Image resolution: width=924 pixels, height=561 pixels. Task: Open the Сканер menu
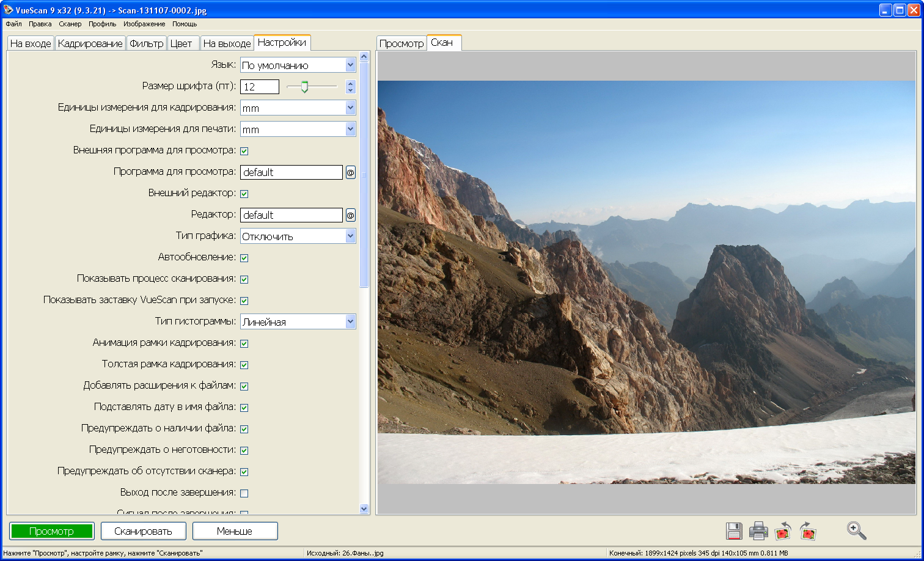(70, 24)
